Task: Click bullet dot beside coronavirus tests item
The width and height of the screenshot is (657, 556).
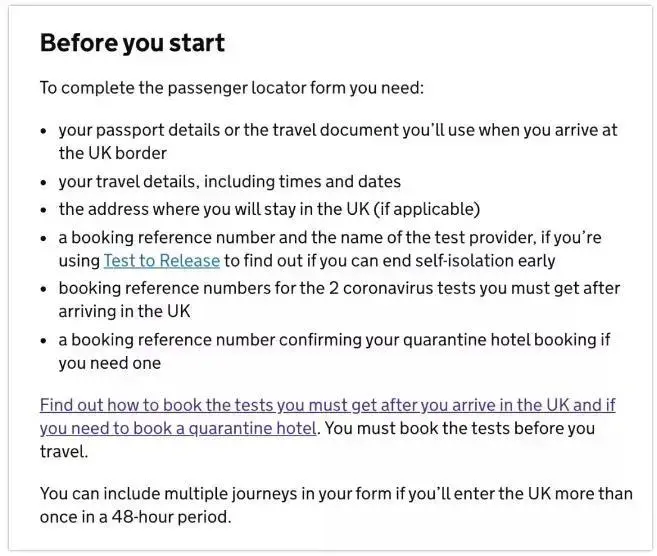Action: [x=45, y=289]
